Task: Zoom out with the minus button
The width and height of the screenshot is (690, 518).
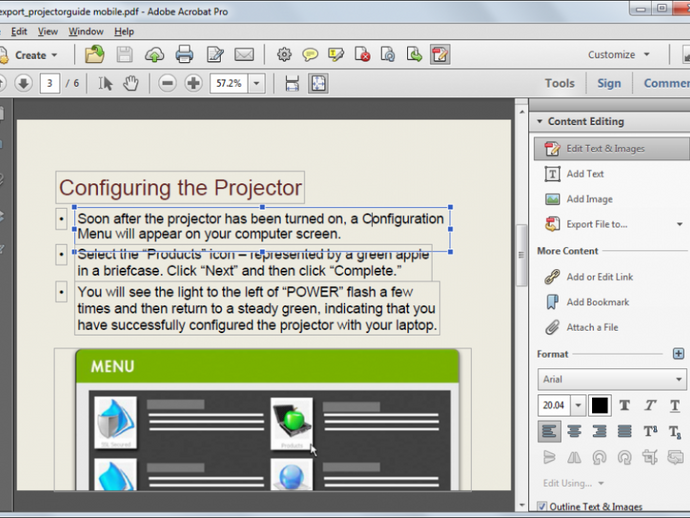Action: coord(167,83)
